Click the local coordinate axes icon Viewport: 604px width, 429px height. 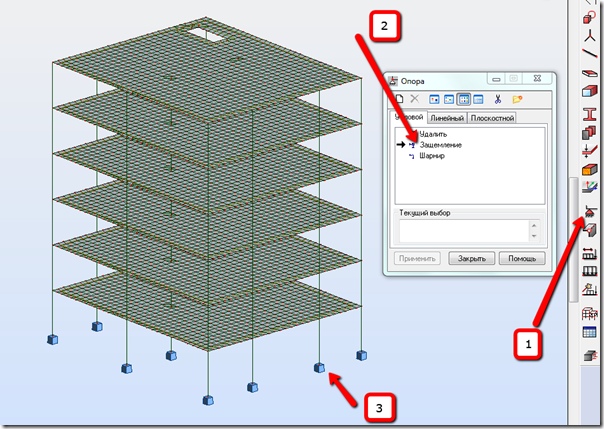point(589,188)
